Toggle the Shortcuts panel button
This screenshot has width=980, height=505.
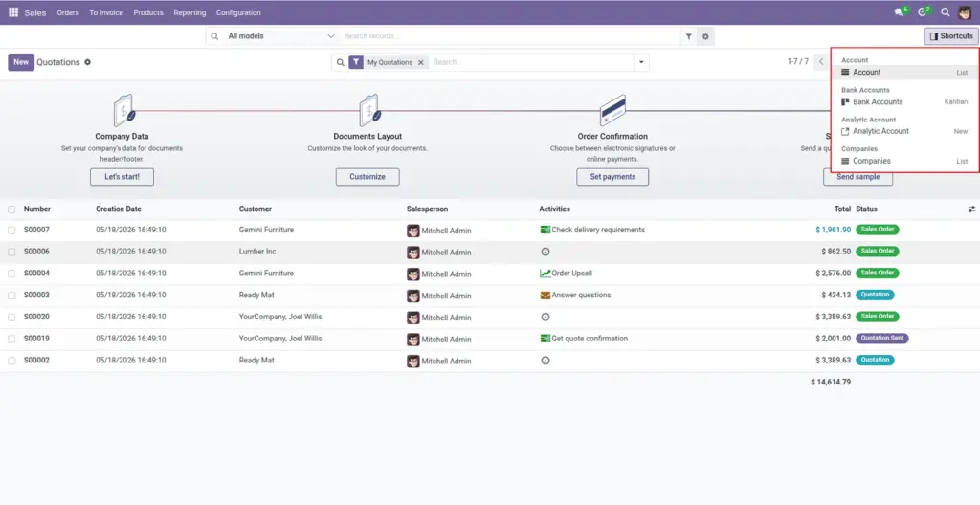pos(951,36)
